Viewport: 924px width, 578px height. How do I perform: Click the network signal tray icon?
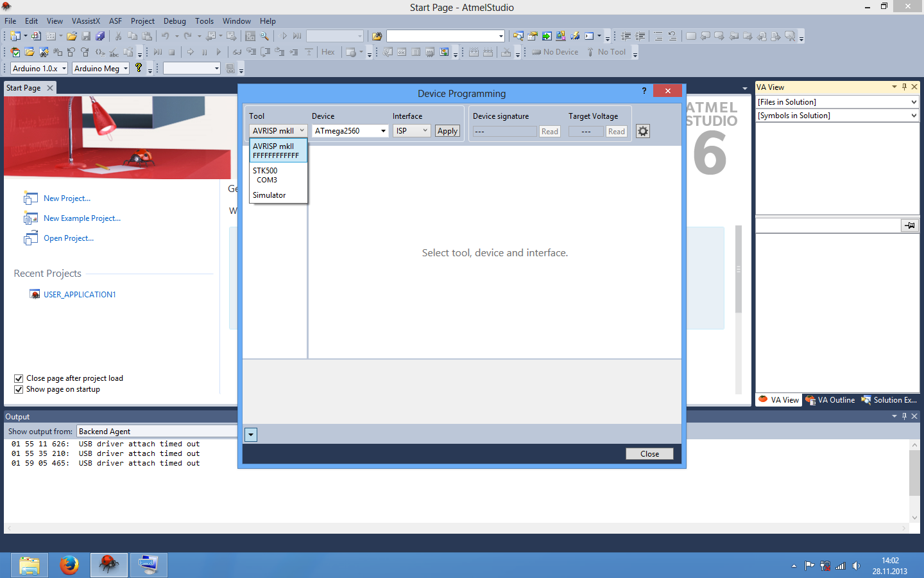click(841, 566)
